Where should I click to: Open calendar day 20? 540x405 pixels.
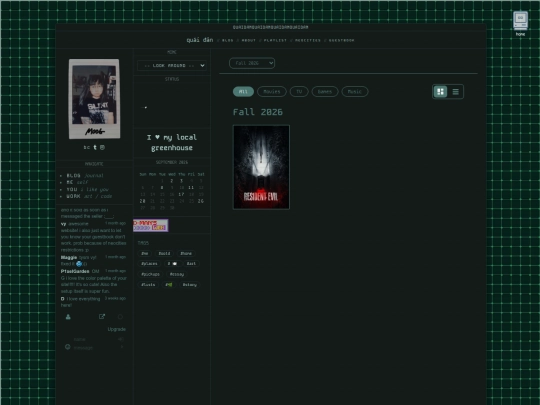(x=142, y=201)
